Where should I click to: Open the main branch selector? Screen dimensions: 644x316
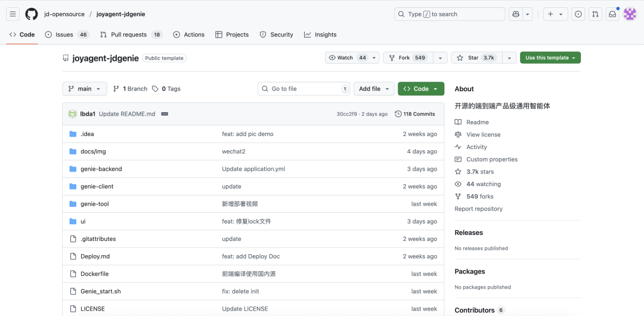pyautogui.click(x=85, y=89)
